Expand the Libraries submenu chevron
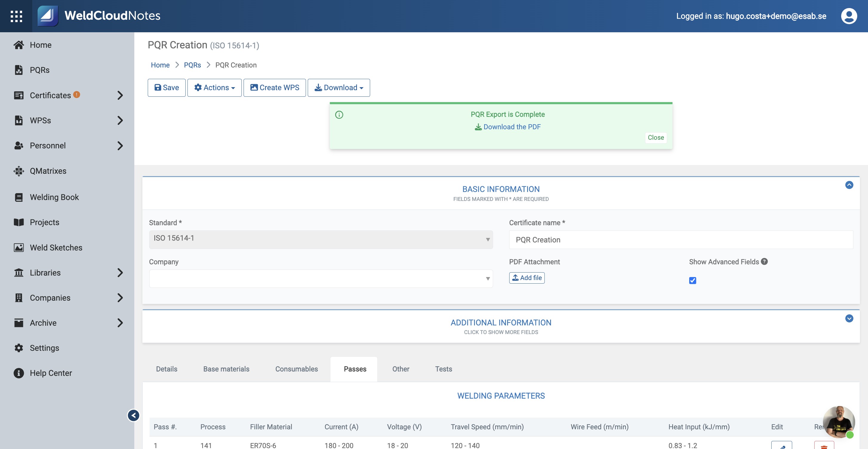Screen dimensions: 868x449 [120, 273]
